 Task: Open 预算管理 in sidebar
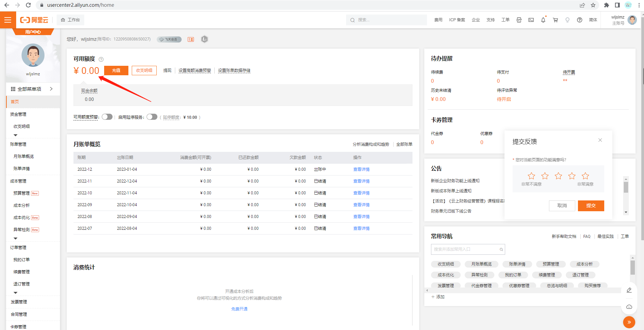tap(22, 193)
